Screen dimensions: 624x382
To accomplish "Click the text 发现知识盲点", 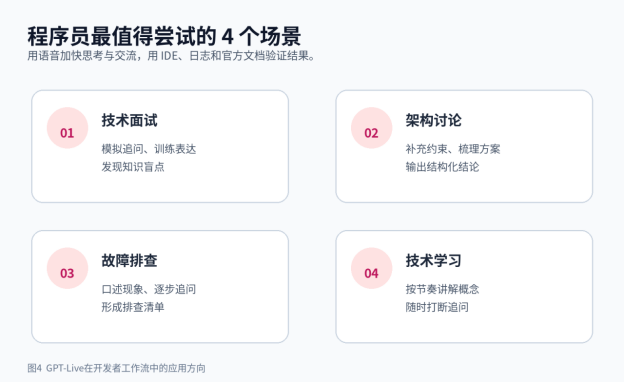I will pyautogui.click(x=133, y=167).
